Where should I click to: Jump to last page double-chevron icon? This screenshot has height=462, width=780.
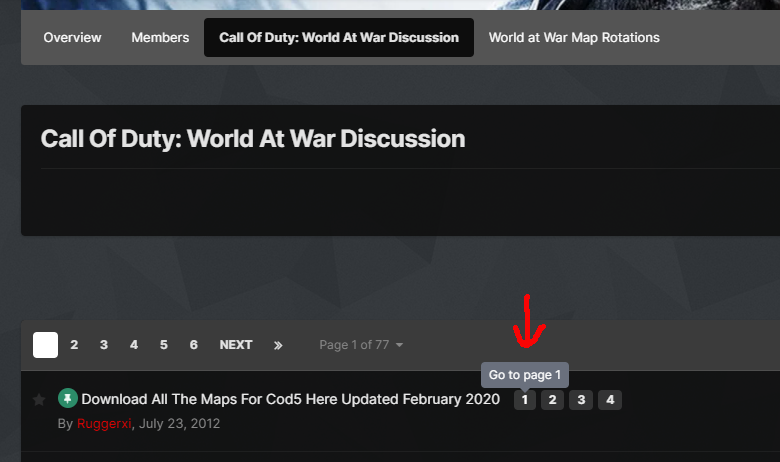[x=278, y=345]
